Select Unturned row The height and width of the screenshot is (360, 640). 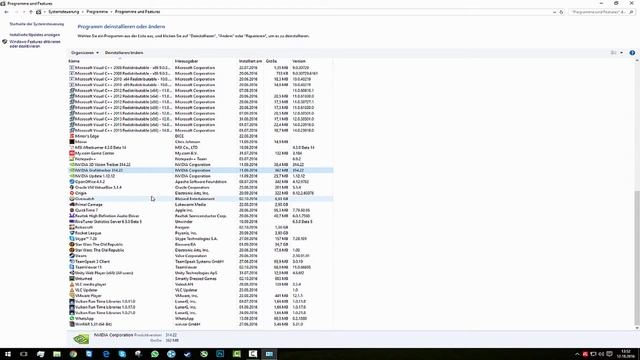coord(200,279)
